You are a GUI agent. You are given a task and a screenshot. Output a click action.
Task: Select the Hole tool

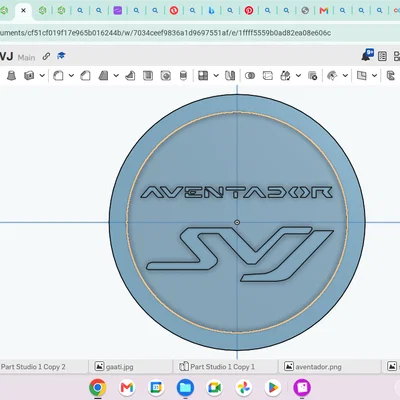166,76
